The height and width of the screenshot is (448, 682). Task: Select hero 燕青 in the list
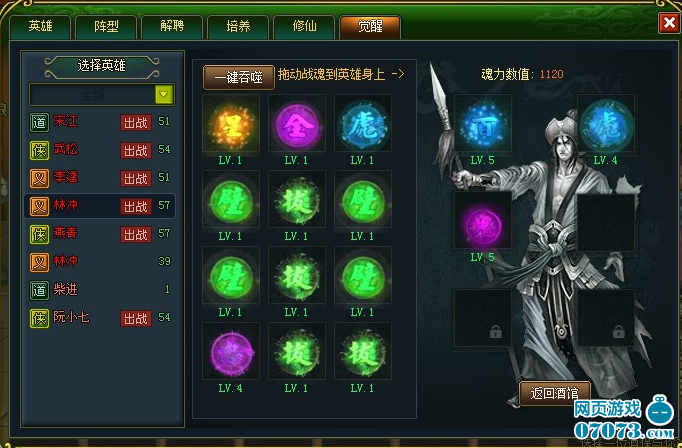pos(100,234)
